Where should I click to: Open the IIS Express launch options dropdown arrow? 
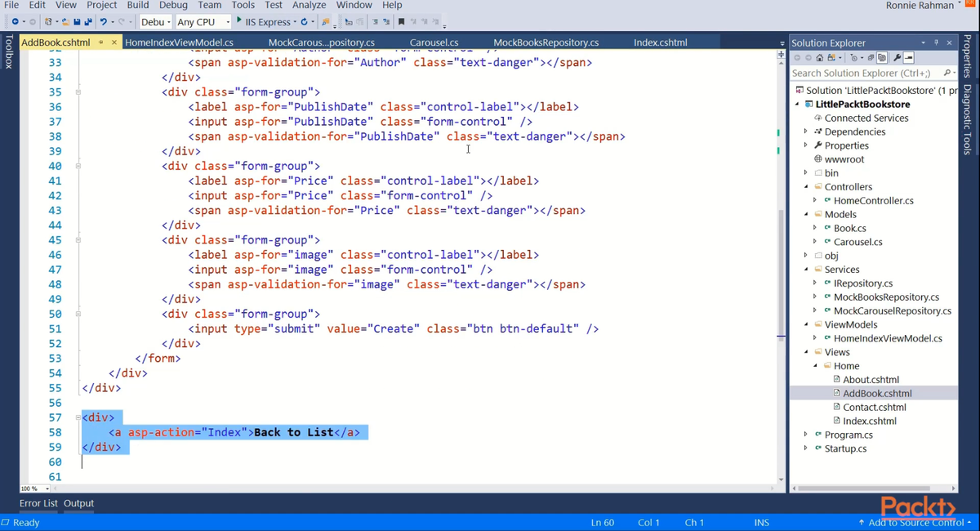pos(295,22)
